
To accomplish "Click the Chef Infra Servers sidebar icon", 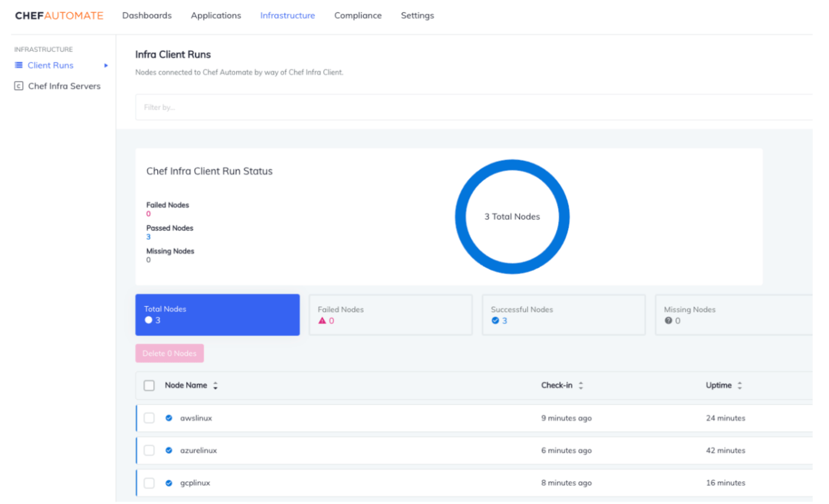I will click(x=19, y=86).
